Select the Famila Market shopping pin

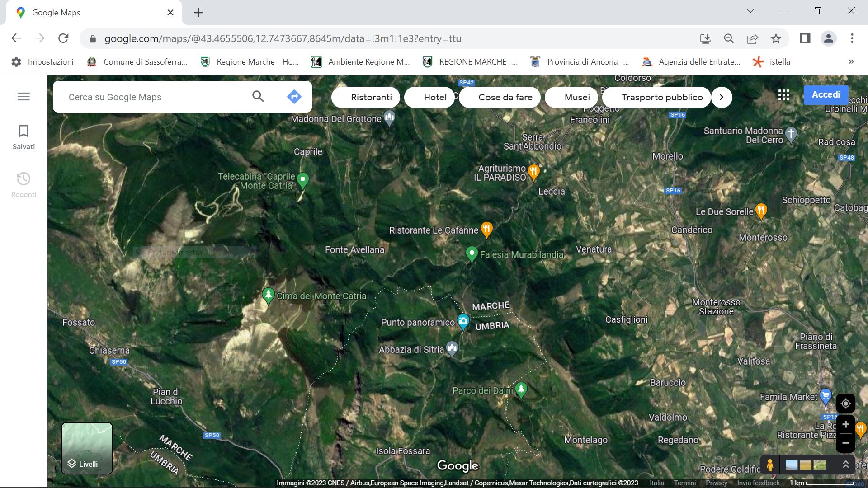pyautogui.click(x=826, y=396)
